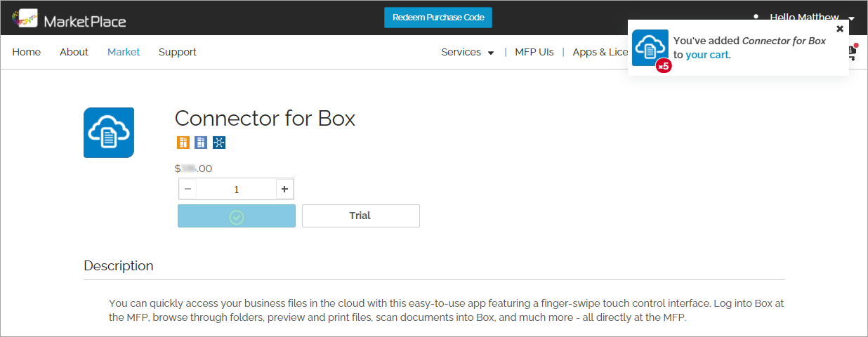Open the Market tab
This screenshot has width=868, height=337.
pos(124,52)
